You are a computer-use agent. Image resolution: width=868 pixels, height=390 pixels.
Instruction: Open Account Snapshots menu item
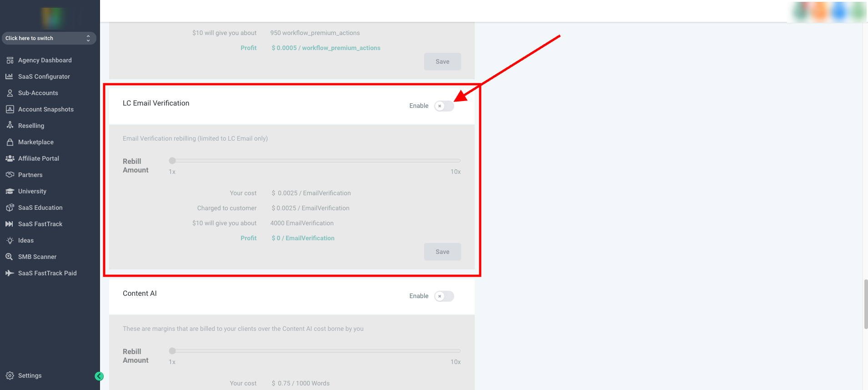point(46,109)
